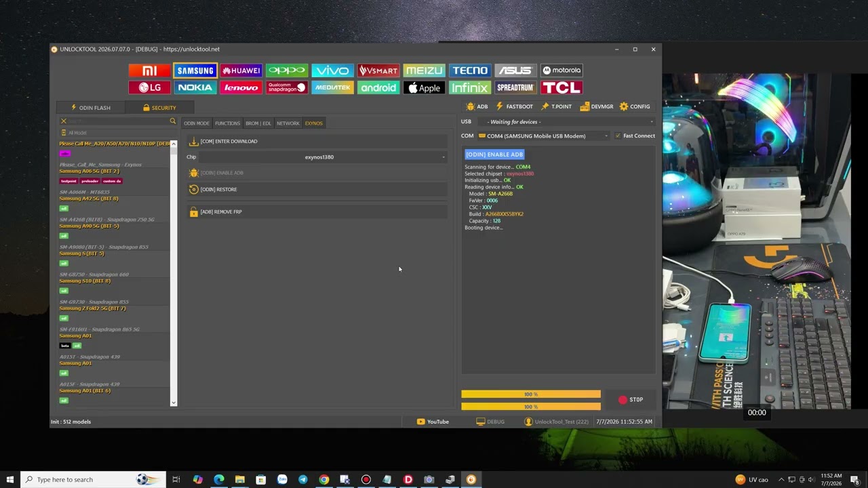
Task: Choose the OPPO brand logo
Action: 287,70
